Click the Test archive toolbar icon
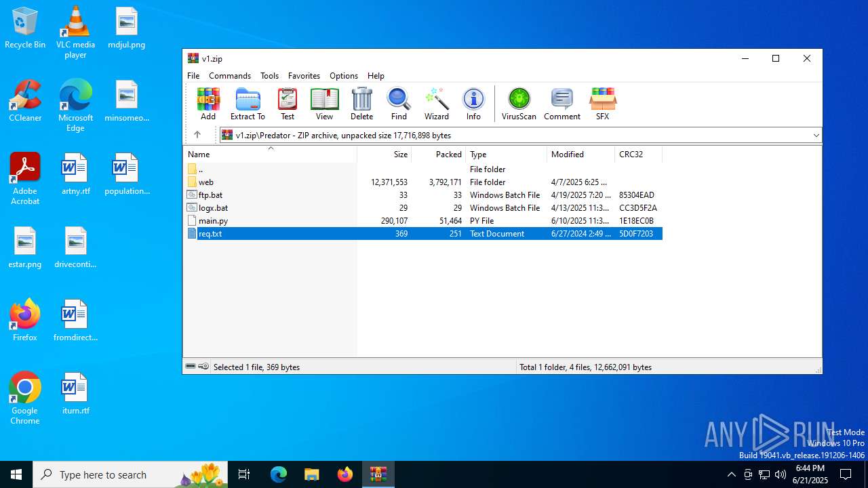 pyautogui.click(x=288, y=104)
